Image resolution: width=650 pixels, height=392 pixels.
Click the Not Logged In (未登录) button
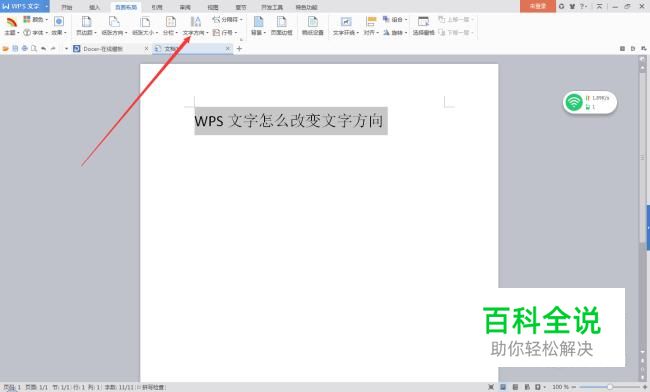(538, 6)
